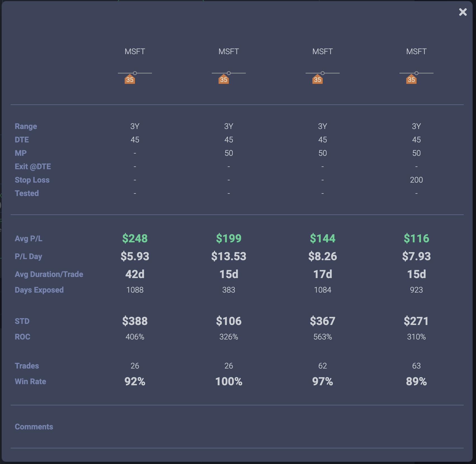Image resolution: width=476 pixels, height=464 pixels.
Task: Select the second MSFT backtest column header
Action: [229, 51]
